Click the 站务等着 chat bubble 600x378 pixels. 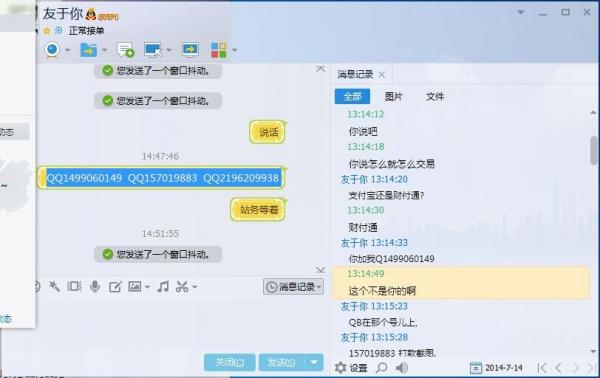point(258,210)
